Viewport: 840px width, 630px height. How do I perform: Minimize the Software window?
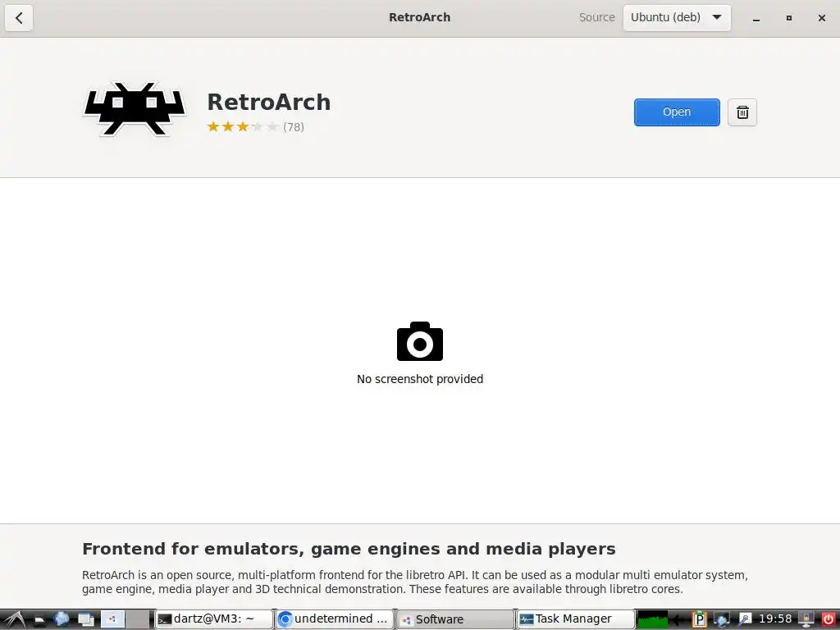click(756, 18)
